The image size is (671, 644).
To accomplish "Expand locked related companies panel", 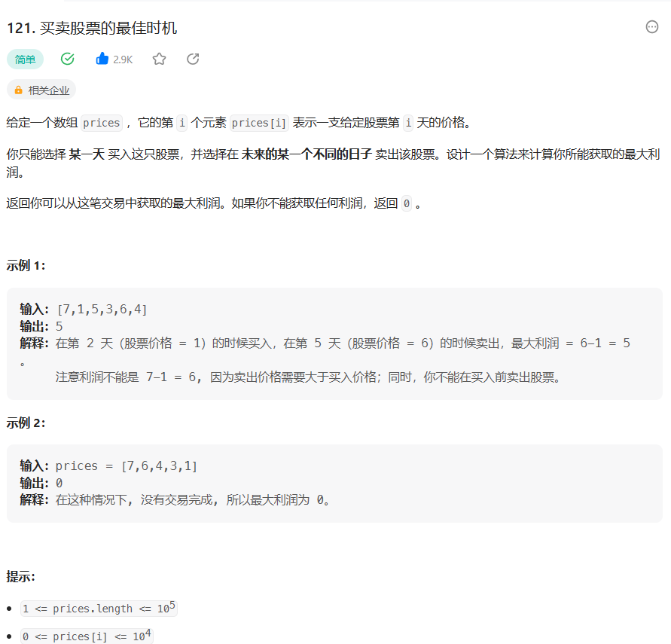I will [x=41, y=89].
